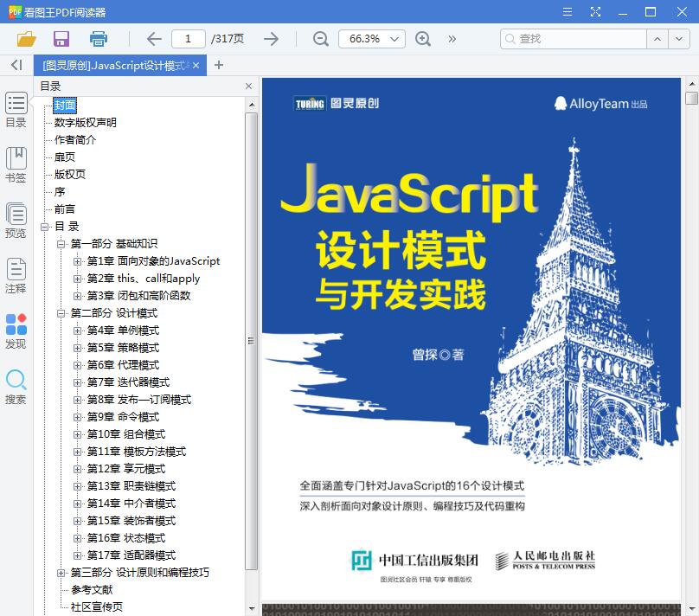
Task: Close the JavaScript设计模式 document tab
Action: point(196,66)
